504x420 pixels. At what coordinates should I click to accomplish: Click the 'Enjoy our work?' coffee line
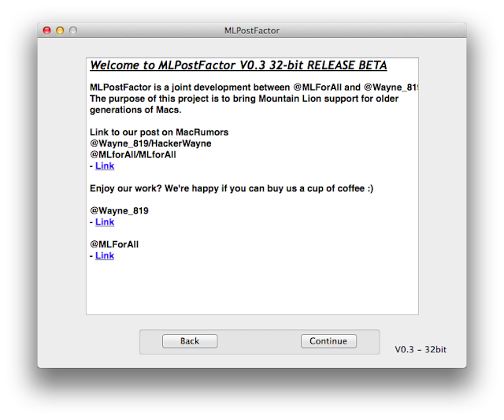(x=232, y=188)
